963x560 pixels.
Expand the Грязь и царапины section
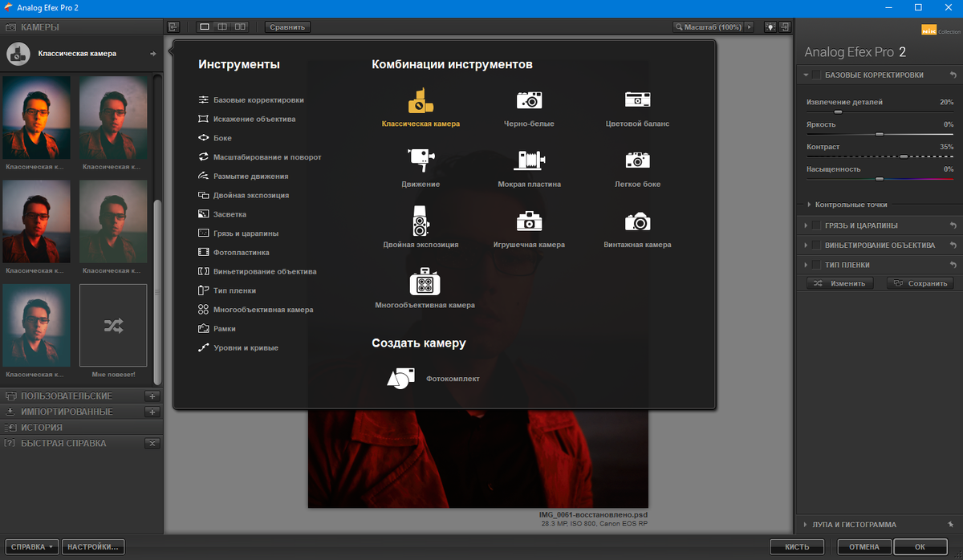(x=805, y=225)
